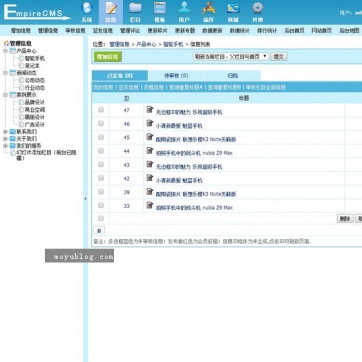Click 产品中心 in the breadcrumb path
This screenshot has height=362, width=362.
click(x=146, y=44)
